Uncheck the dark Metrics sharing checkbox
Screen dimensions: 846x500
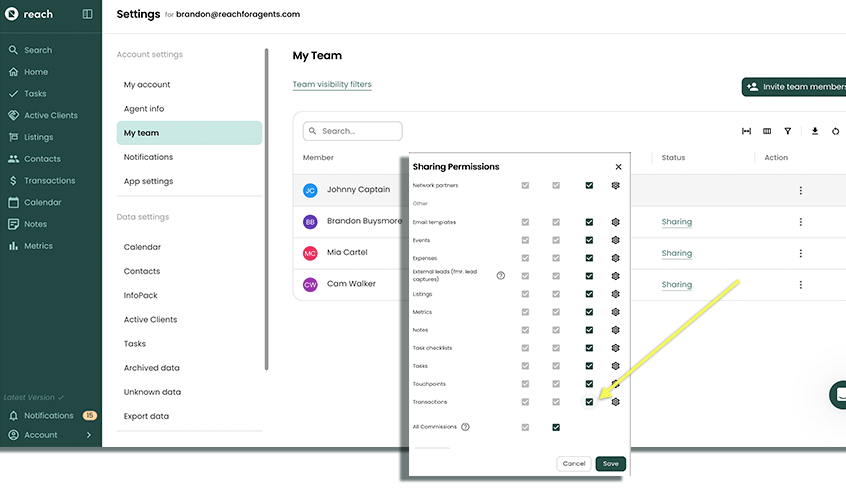tap(589, 312)
